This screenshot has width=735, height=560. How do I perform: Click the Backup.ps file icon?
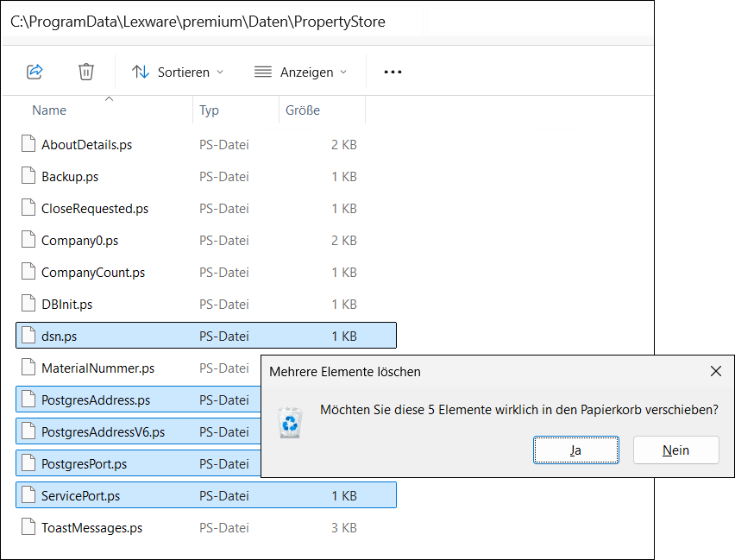point(28,176)
